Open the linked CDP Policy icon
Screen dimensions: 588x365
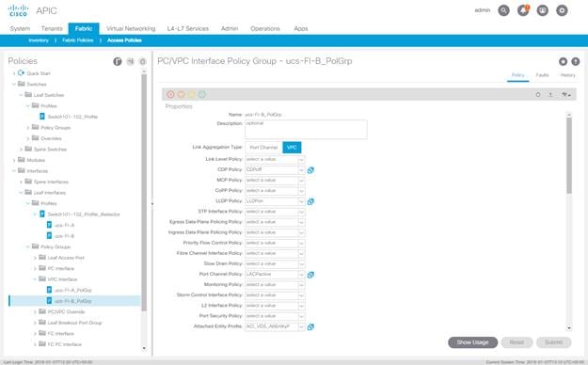tap(310, 170)
